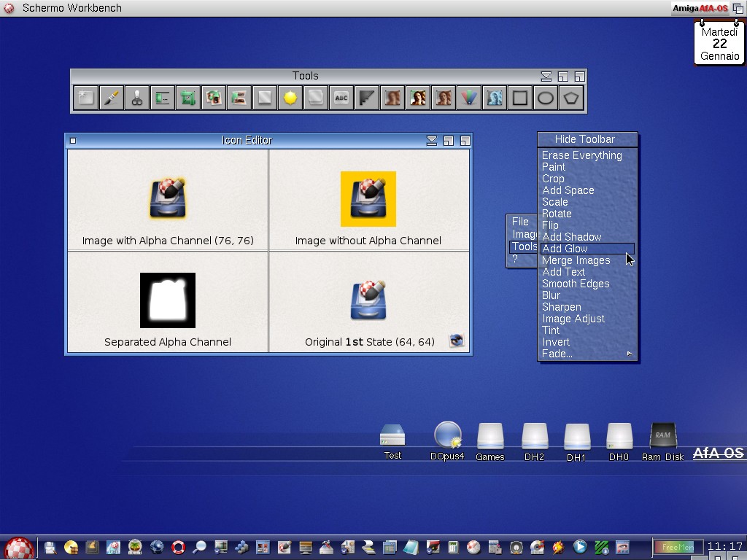The height and width of the screenshot is (560, 747).
Task: Open the ? help menu entry
Action: [x=515, y=259]
